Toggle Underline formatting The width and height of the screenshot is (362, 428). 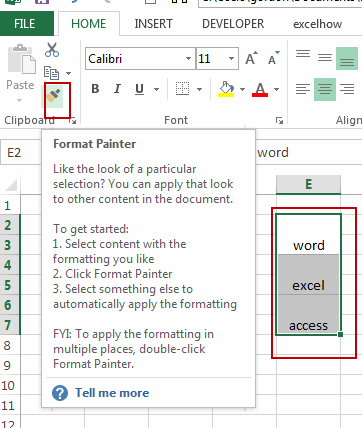point(139,89)
